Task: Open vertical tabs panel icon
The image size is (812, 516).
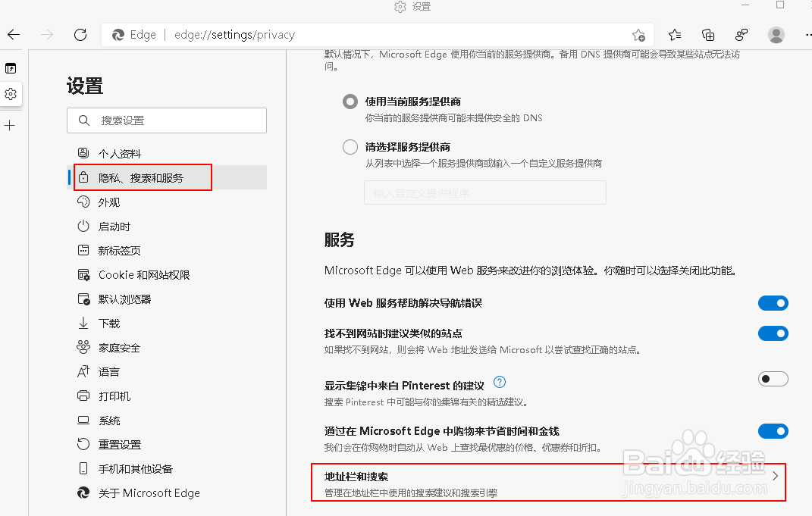Action: [11, 68]
